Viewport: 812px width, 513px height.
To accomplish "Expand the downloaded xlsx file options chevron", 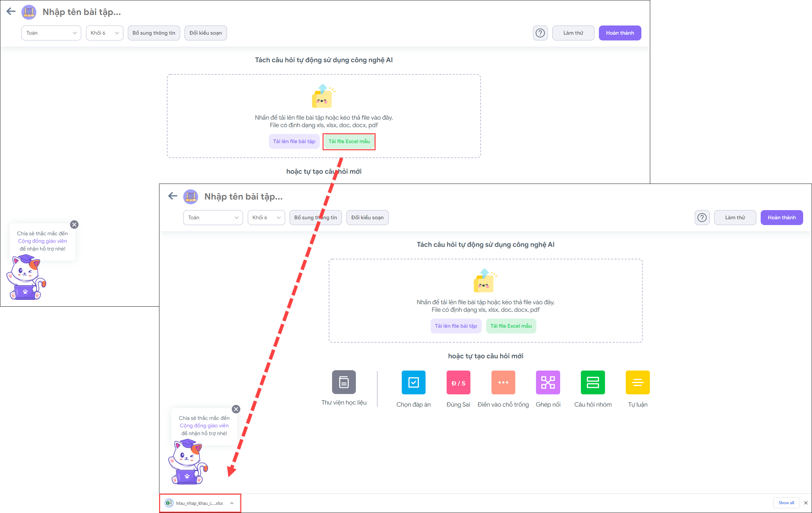I will pos(232,503).
